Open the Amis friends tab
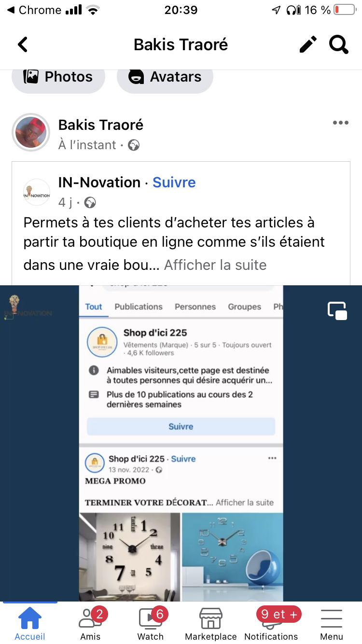This screenshot has width=362, height=644. (x=90, y=623)
